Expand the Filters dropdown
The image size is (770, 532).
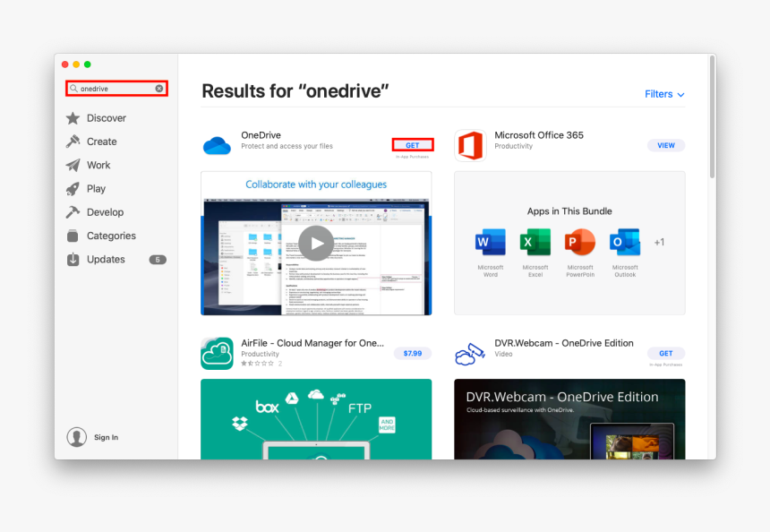coord(664,94)
